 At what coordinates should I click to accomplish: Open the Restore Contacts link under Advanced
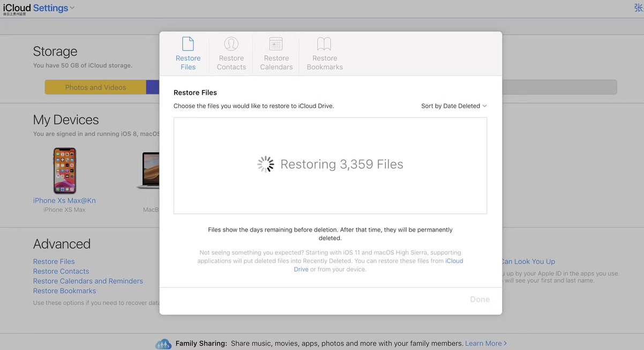pyautogui.click(x=61, y=271)
